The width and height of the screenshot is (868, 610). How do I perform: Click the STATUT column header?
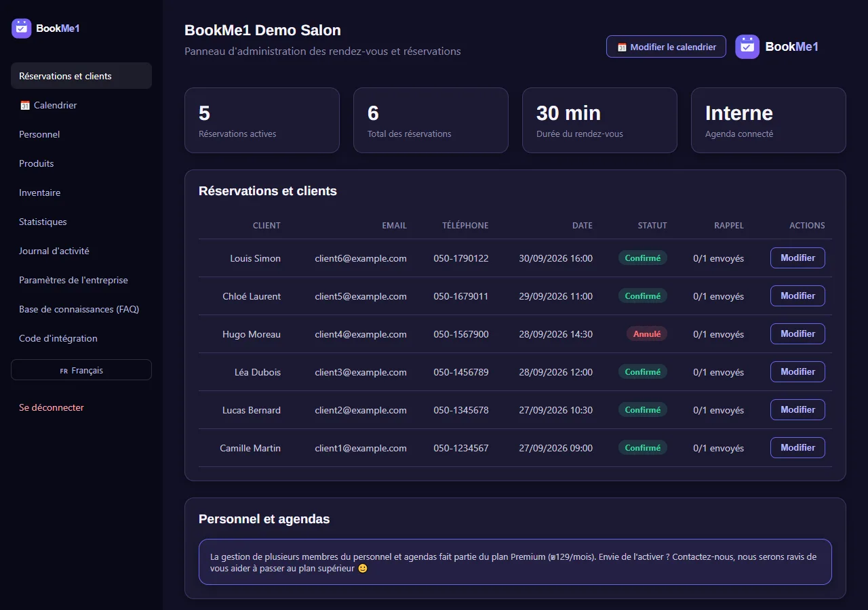[x=652, y=226]
